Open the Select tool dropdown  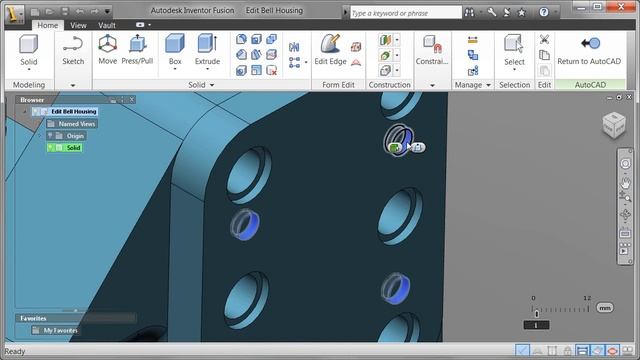(514, 70)
